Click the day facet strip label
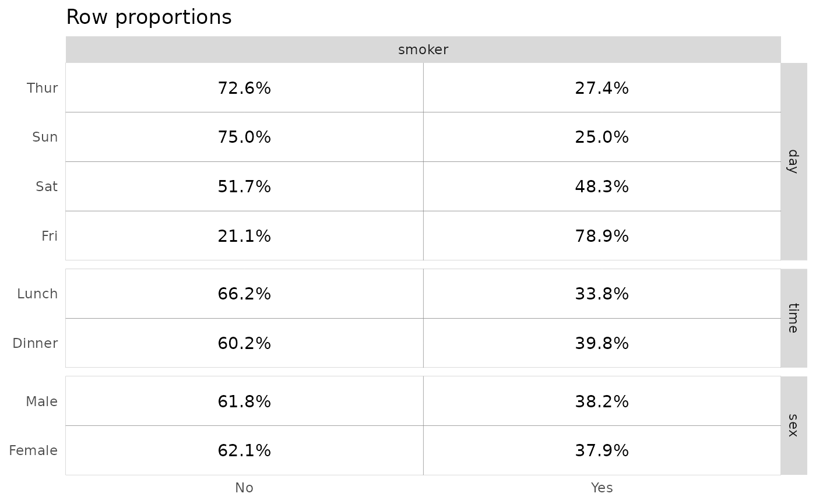This screenshot has width=816, height=504. (x=793, y=161)
